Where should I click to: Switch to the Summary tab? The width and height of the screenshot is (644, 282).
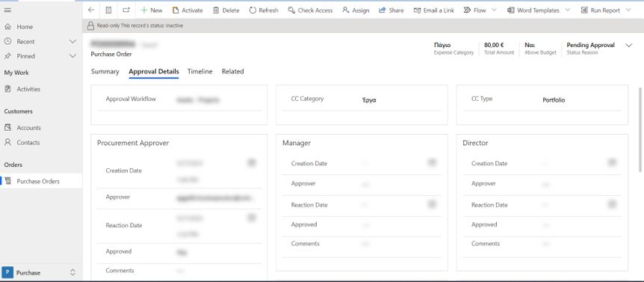click(x=105, y=72)
